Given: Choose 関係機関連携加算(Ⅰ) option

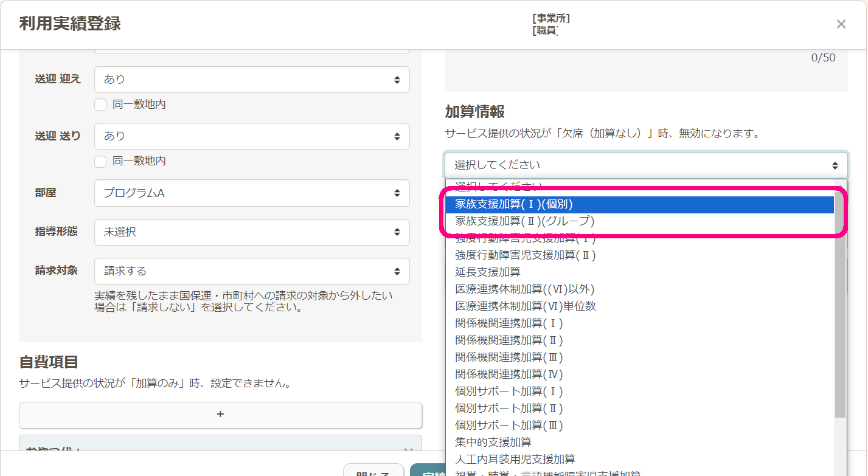Looking at the screenshot, I should (x=639, y=323).
